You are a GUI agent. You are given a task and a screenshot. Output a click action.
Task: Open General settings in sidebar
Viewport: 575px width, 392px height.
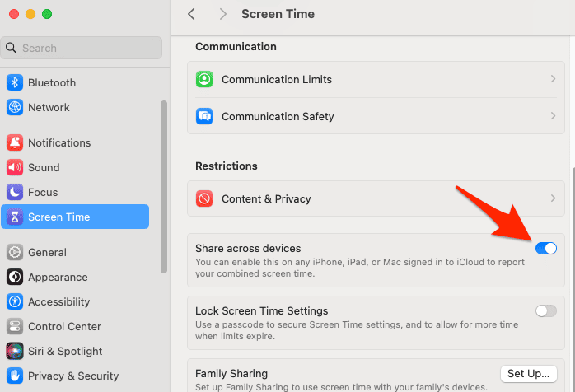click(x=48, y=252)
